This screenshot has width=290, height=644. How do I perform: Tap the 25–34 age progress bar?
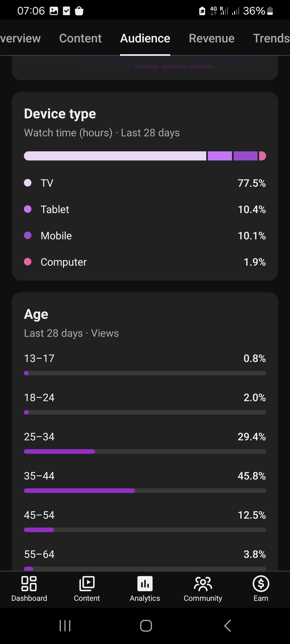(145, 451)
